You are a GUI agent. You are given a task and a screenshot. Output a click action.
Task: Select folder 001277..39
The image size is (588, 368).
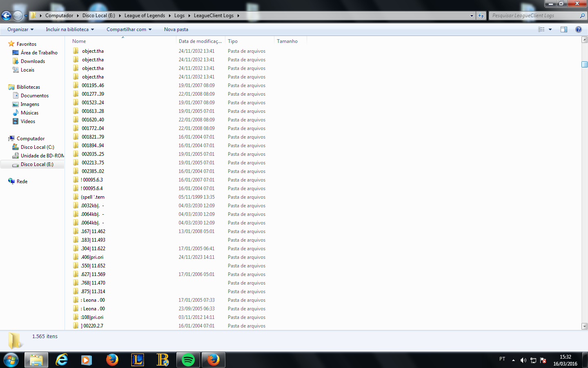click(93, 94)
